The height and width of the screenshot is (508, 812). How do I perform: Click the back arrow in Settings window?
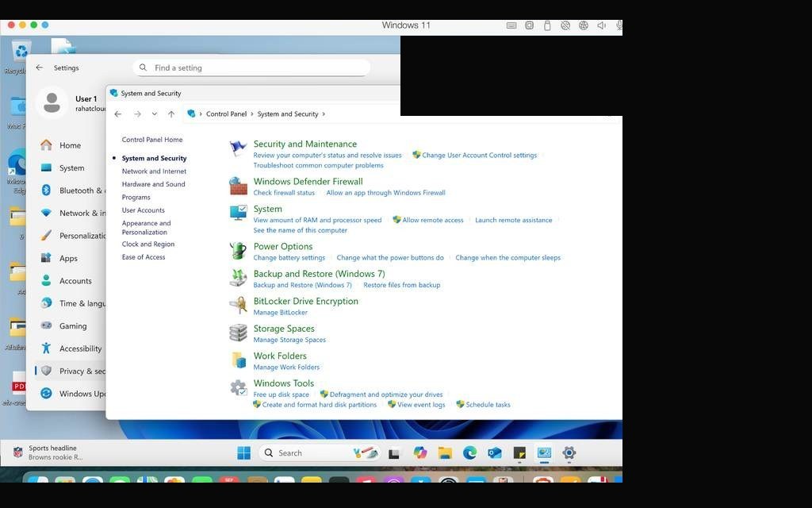click(40, 68)
